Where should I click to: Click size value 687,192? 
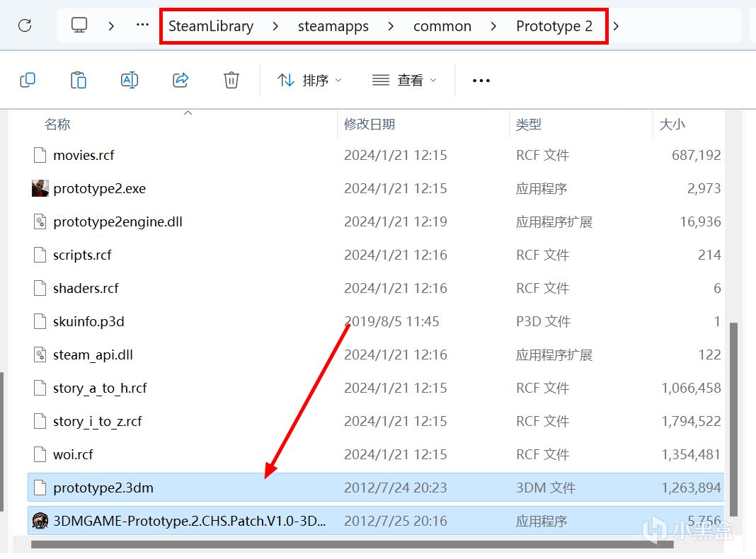(697, 155)
